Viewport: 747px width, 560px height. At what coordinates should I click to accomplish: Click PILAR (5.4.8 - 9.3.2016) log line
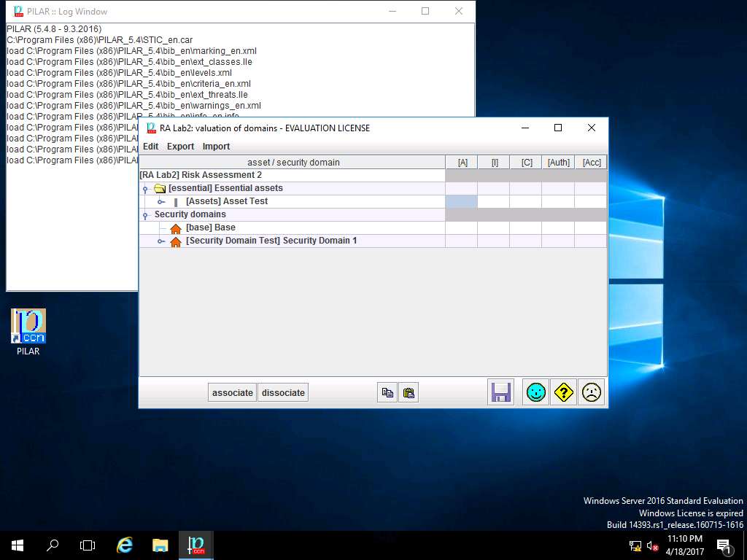(x=54, y=29)
